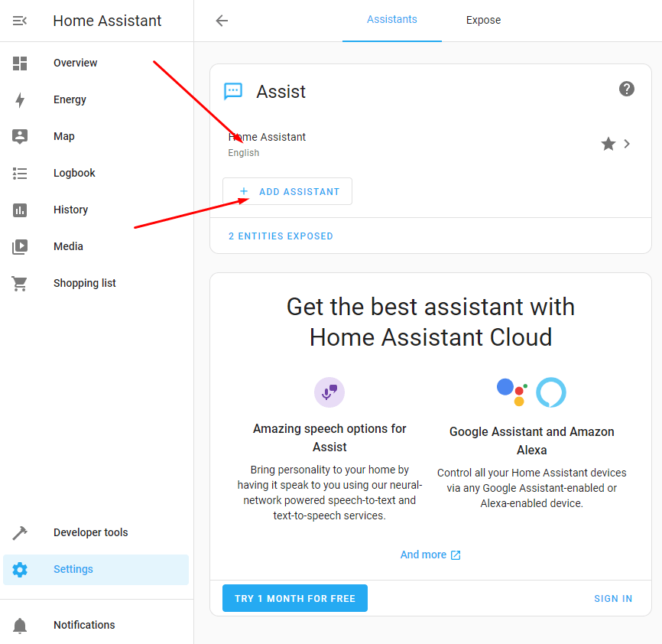Select the Home Assistant English assistant row
This screenshot has height=644, width=662.
430,144
